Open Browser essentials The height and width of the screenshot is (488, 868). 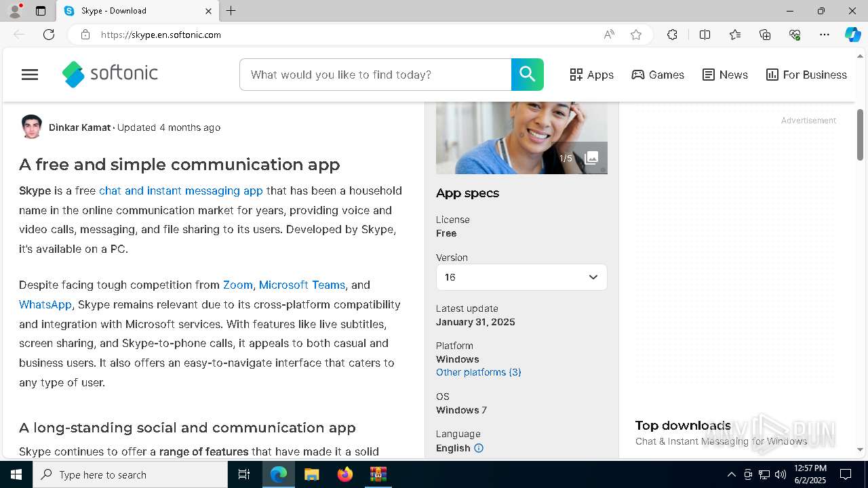point(795,35)
